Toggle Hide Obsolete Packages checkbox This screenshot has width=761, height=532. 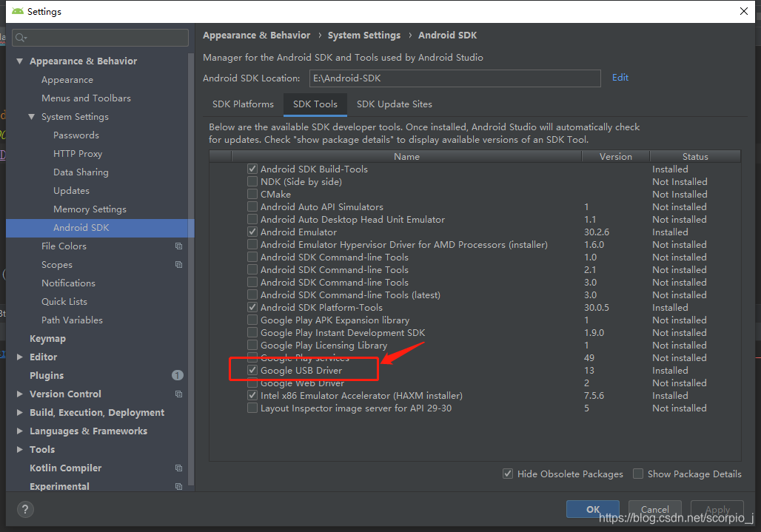click(x=508, y=474)
